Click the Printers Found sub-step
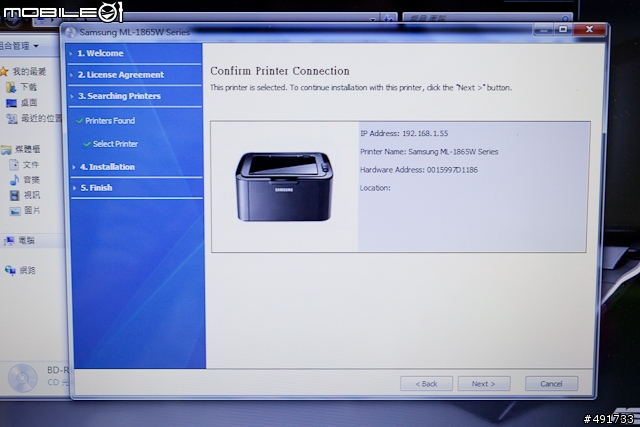The width and height of the screenshot is (640, 427). pos(110,121)
